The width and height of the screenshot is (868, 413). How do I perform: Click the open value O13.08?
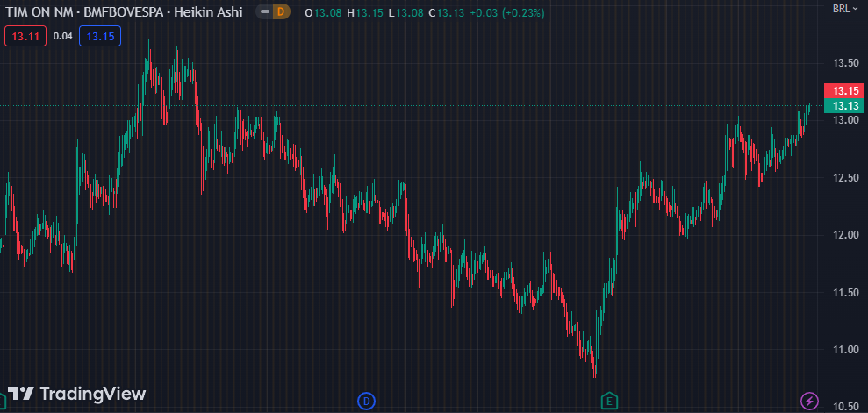point(323,12)
